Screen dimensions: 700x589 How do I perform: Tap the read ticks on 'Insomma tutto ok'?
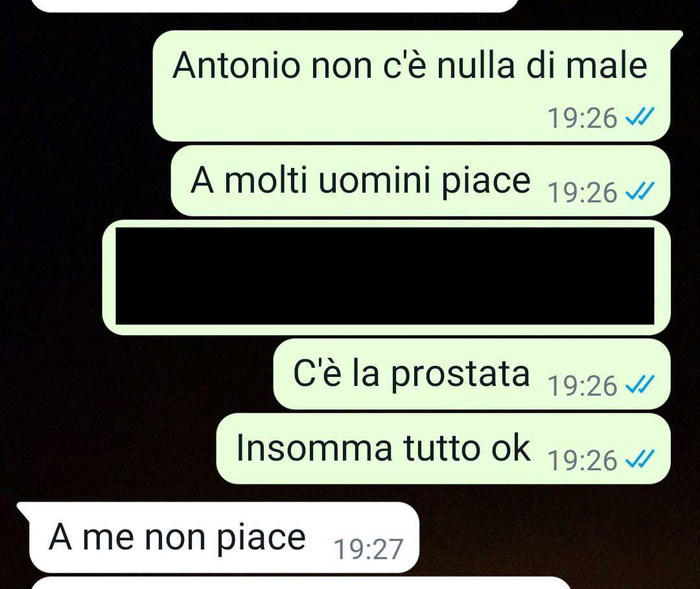coord(640,460)
